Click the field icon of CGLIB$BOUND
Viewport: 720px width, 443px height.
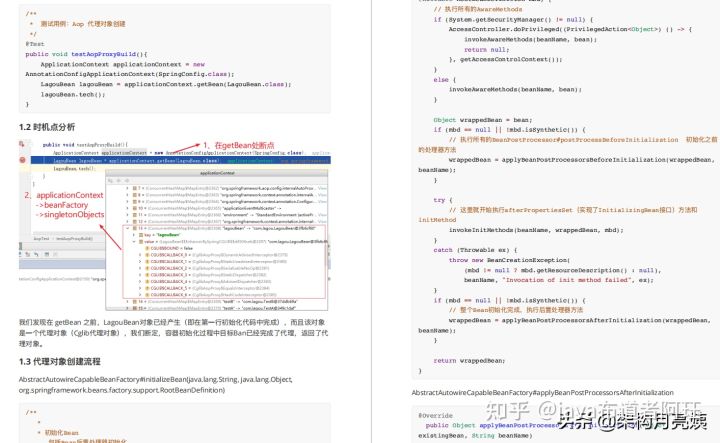[x=147, y=248]
